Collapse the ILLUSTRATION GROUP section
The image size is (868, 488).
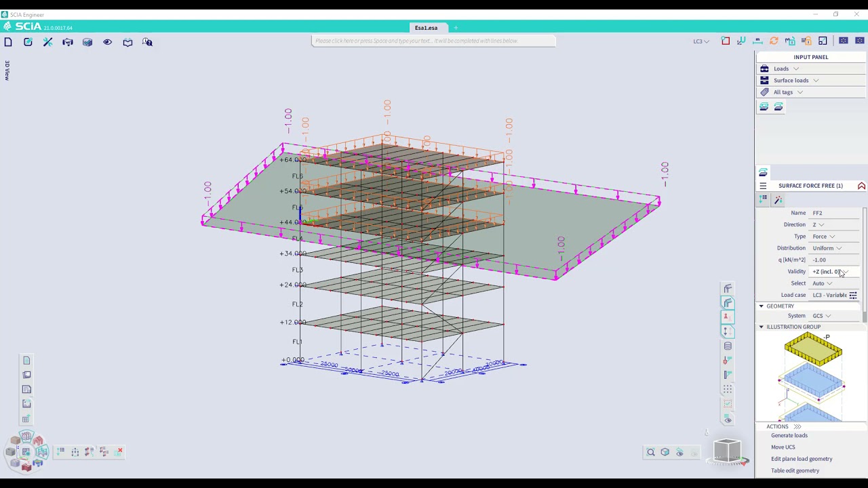click(761, 327)
